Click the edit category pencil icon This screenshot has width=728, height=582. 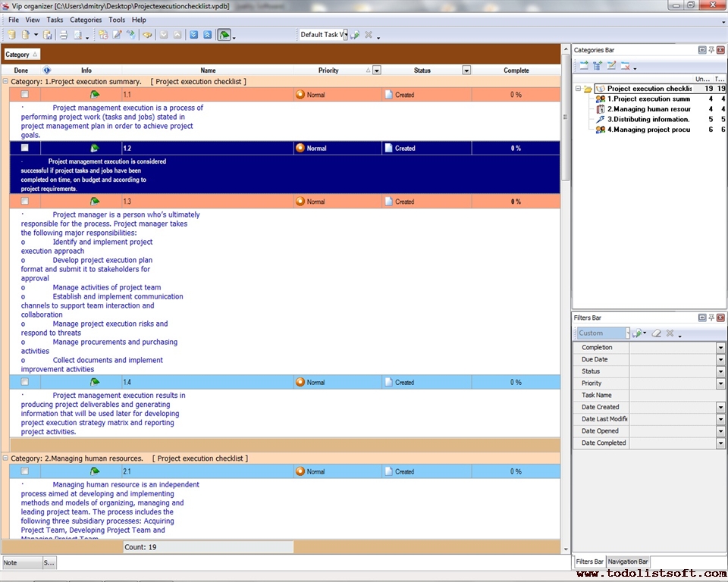click(611, 67)
